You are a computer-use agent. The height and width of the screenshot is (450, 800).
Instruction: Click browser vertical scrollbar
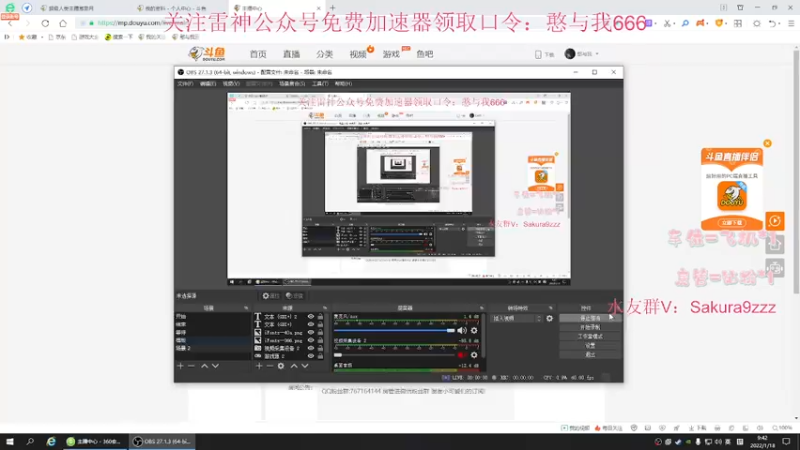click(x=796, y=171)
